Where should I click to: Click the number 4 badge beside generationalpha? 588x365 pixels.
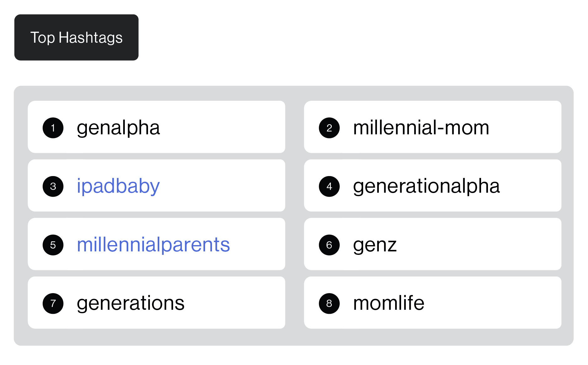coord(329,186)
